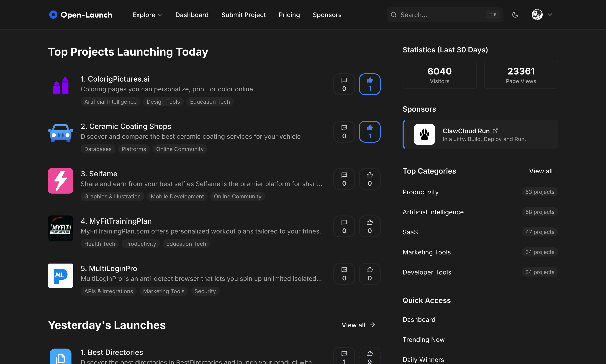Image resolution: width=606 pixels, height=364 pixels.
Task: Click ClawCloud Run paw logo
Action: coord(424,134)
